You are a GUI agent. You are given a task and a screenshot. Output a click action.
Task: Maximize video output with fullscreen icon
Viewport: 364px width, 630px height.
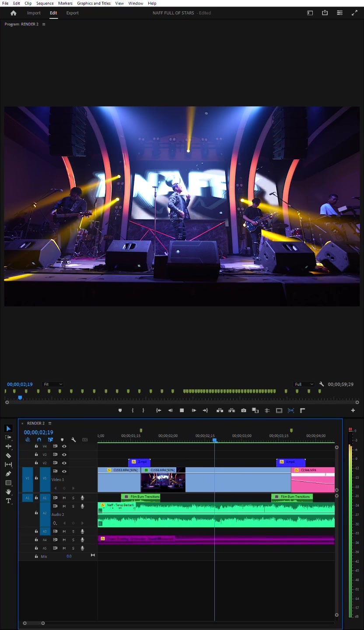pyautogui.click(x=354, y=13)
